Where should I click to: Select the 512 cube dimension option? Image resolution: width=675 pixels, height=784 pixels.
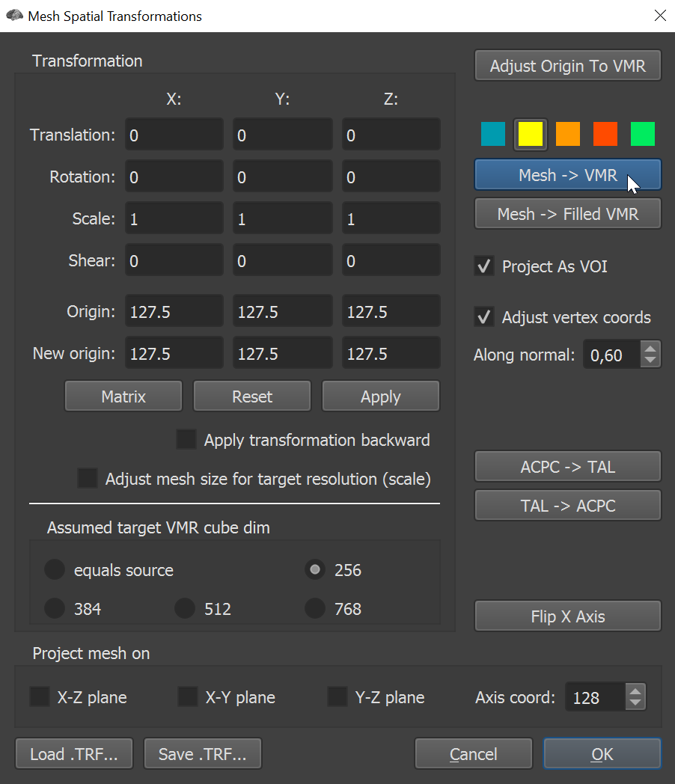tap(185, 608)
